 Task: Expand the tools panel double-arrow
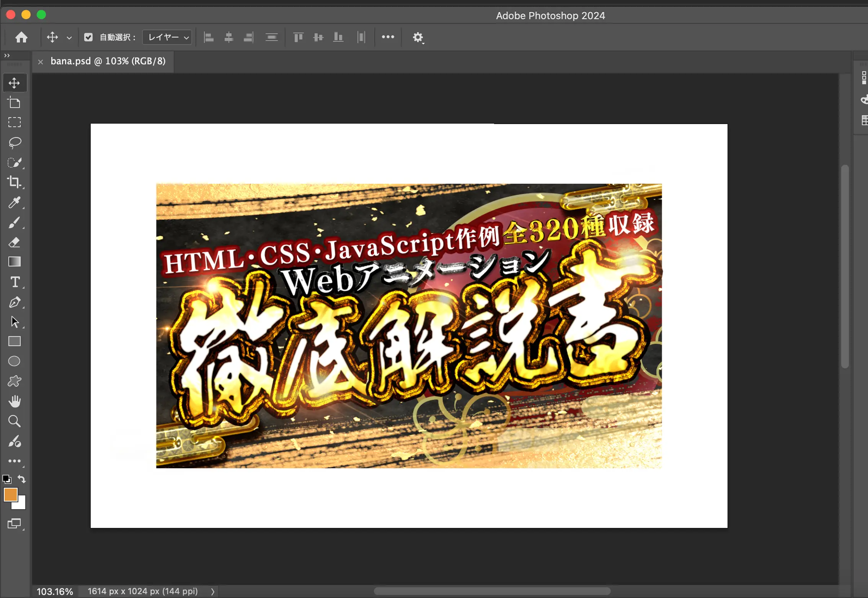point(7,56)
